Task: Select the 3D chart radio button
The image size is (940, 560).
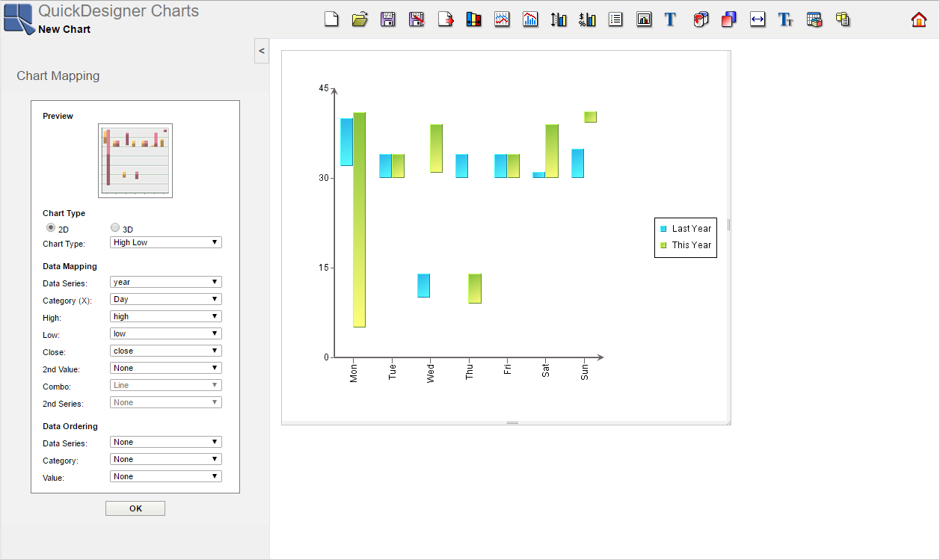Action: click(x=115, y=227)
